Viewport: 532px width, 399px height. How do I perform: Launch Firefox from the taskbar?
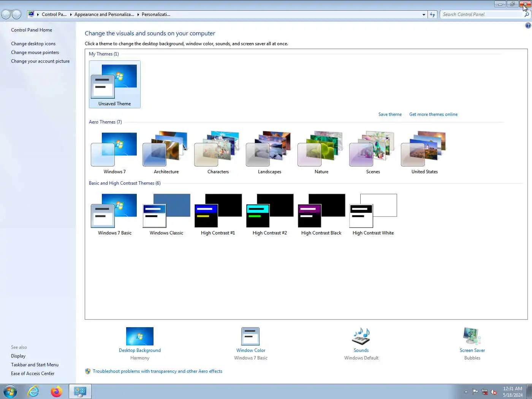[56, 391]
